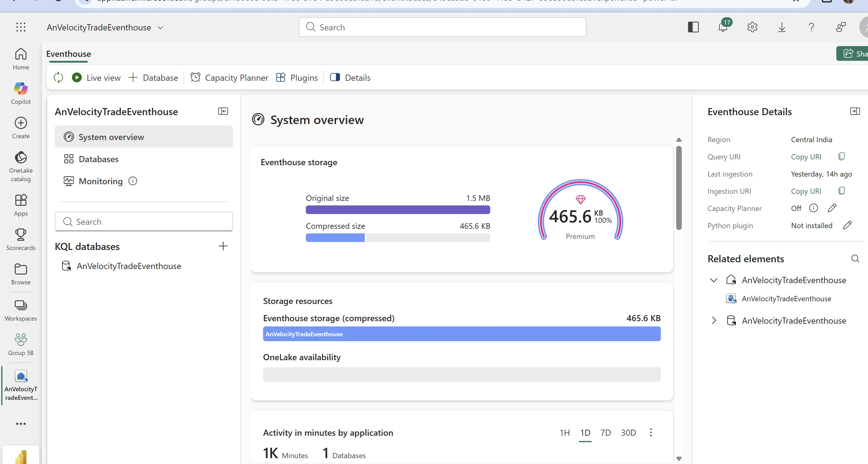Viewport: 868px width, 464px height.
Task: Click the overview vertical scrollbar thumb
Action: pos(679,188)
